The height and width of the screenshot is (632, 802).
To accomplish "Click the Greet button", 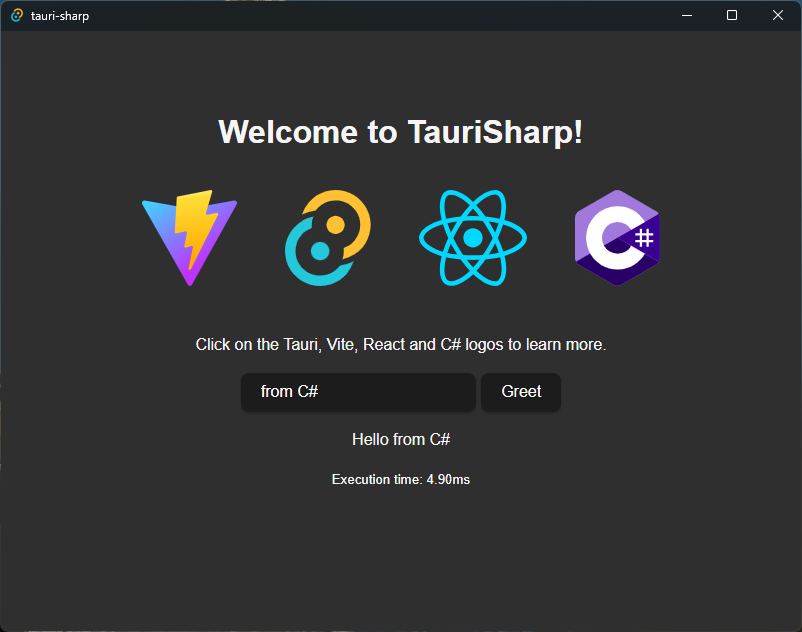I will (521, 392).
